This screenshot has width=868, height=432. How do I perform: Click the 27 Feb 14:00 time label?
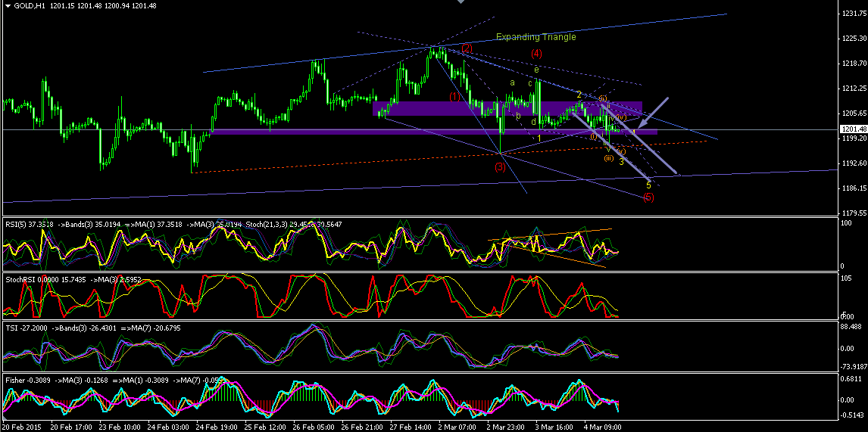click(x=411, y=427)
